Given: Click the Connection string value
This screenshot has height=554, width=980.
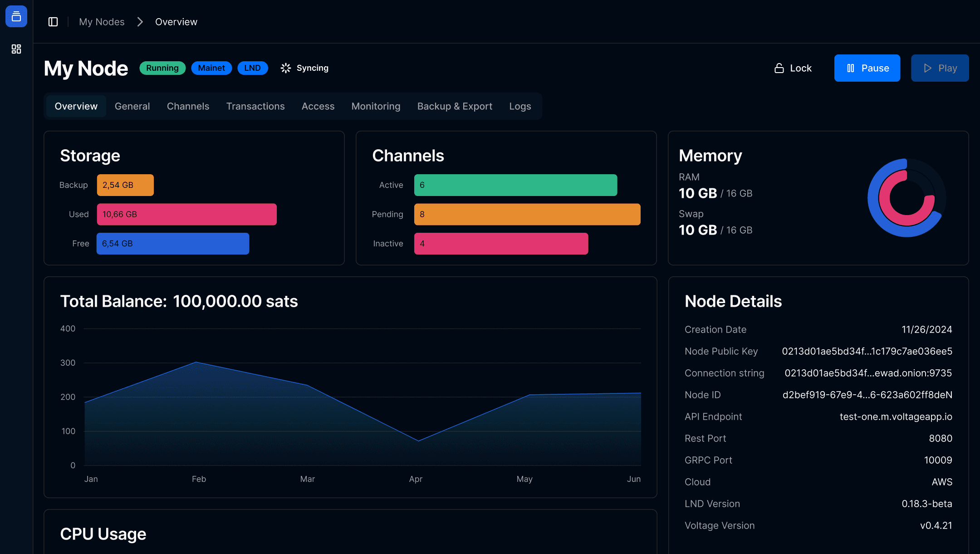Looking at the screenshot, I should (x=868, y=373).
